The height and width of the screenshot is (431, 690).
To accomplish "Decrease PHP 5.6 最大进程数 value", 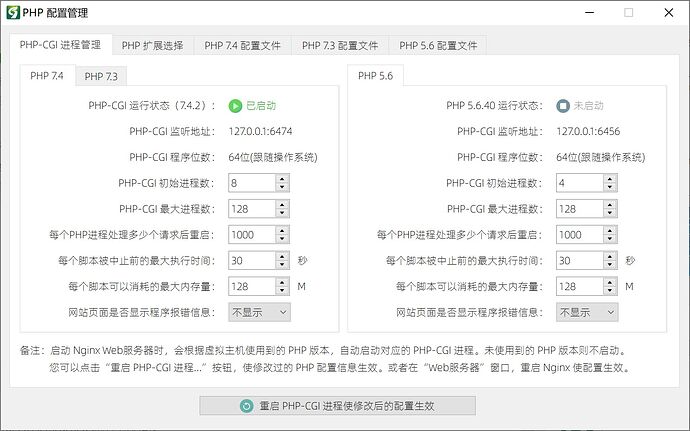I will click(x=610, y=213).
